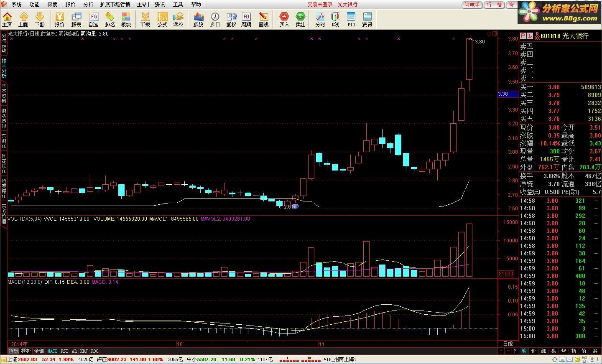Open the 帮助 menu
Viewport: 602px width, 364px height.
click(x=196, y=5)
